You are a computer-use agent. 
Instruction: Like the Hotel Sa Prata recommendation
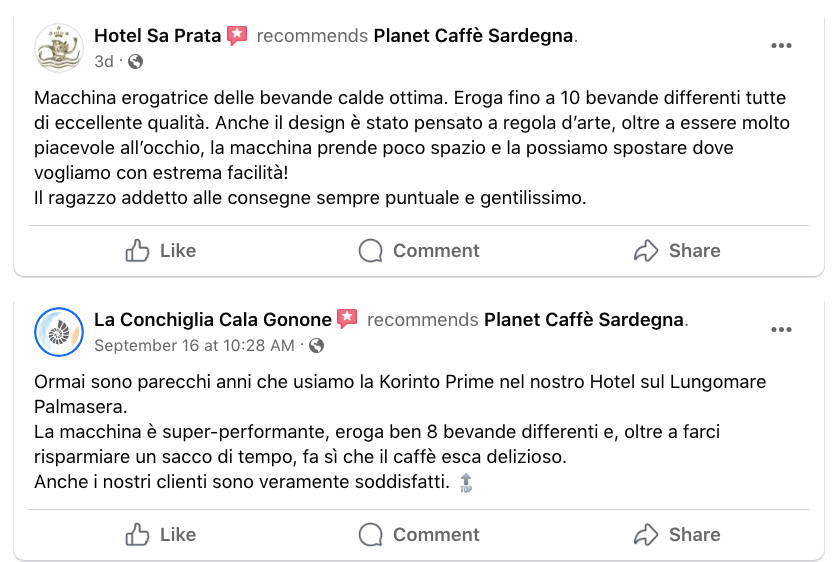coord(161,251)
